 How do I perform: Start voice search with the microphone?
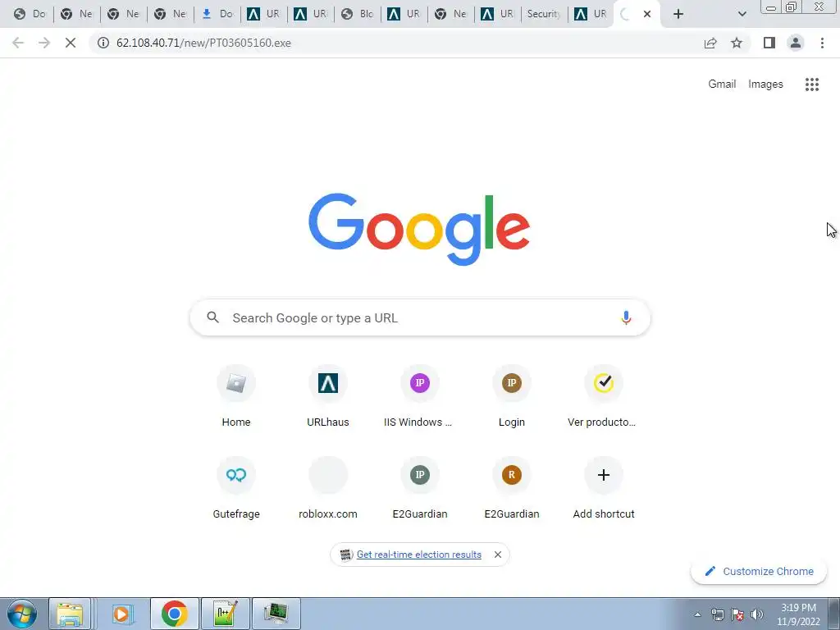click(x=626, y=317)
